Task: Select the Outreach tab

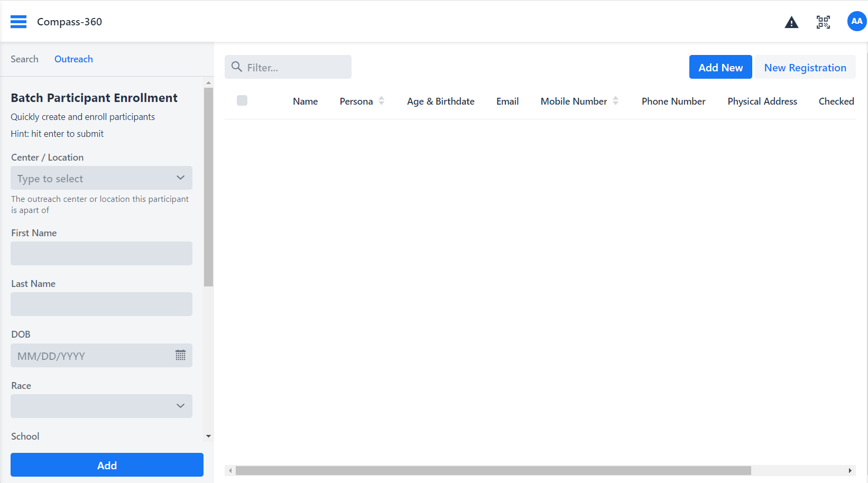Action: click(x=73, y=59)
